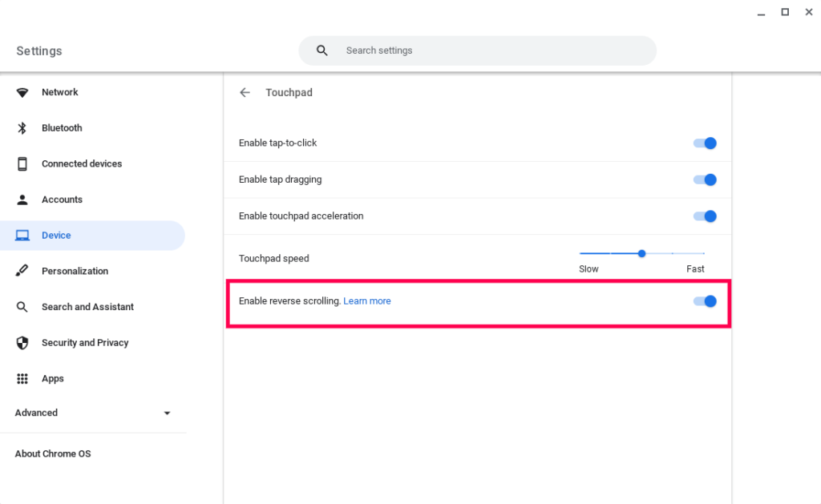Screen dimensions: 821x504
Task: Click the magnifier icon in search bar
Action: point(322,50)
